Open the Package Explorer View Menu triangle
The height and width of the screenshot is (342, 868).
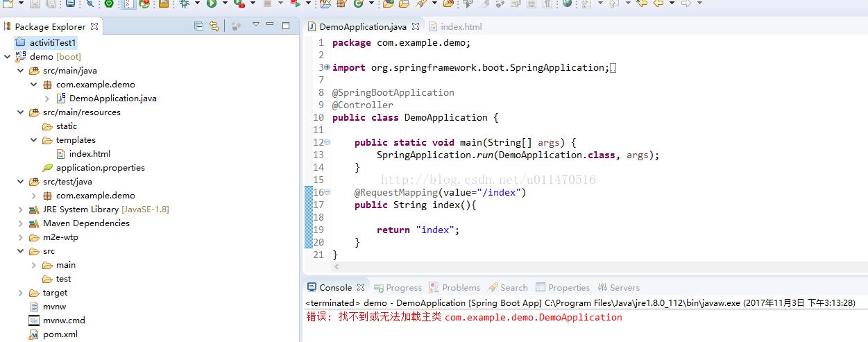coord(255,24)
